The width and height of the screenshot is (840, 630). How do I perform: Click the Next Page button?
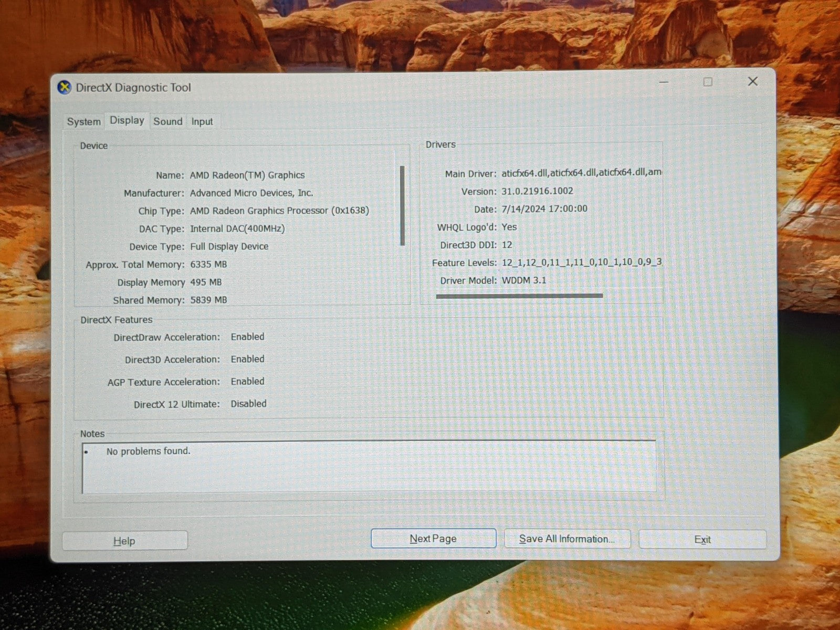pyautogui.click(x=433, y=539)
